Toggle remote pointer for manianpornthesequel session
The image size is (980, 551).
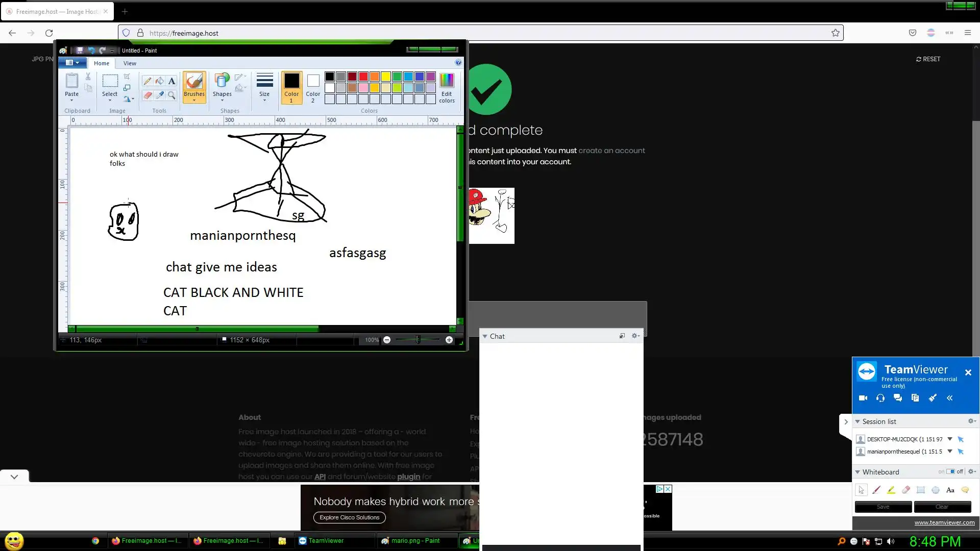961,452
